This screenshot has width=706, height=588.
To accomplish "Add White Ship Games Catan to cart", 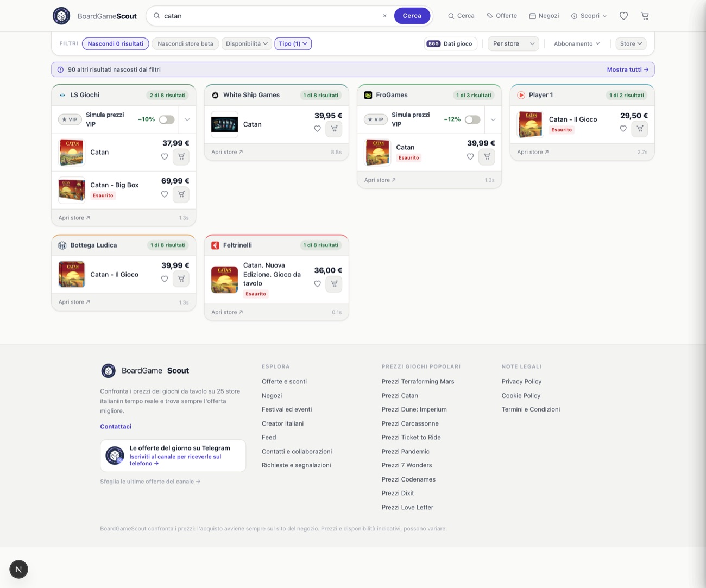I will 334,129.
